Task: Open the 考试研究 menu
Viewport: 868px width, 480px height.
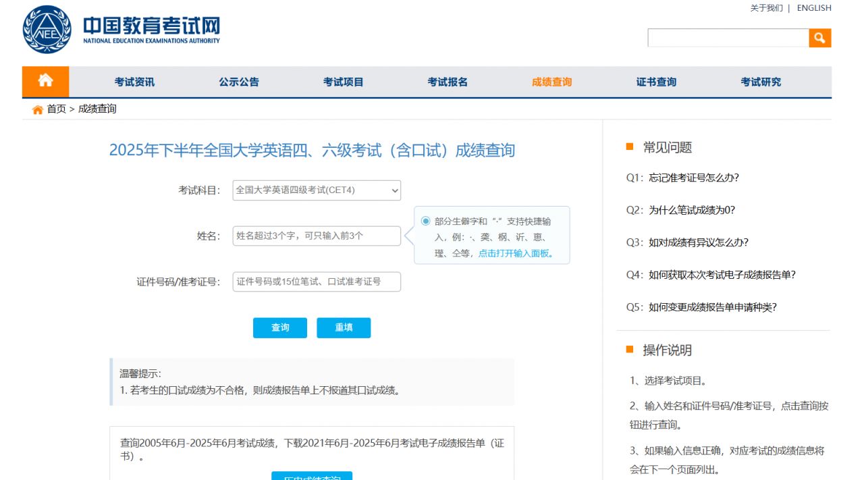Action: click(x=761, y=82)
